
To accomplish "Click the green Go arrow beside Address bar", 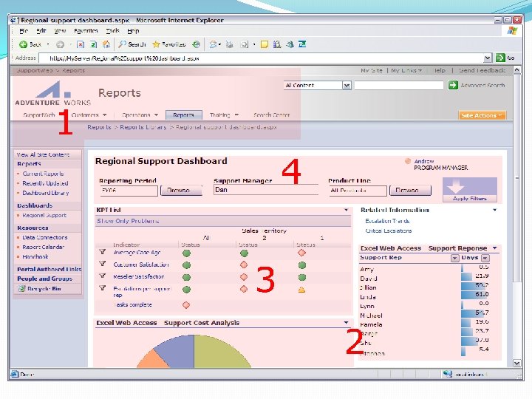I will 500,58.
